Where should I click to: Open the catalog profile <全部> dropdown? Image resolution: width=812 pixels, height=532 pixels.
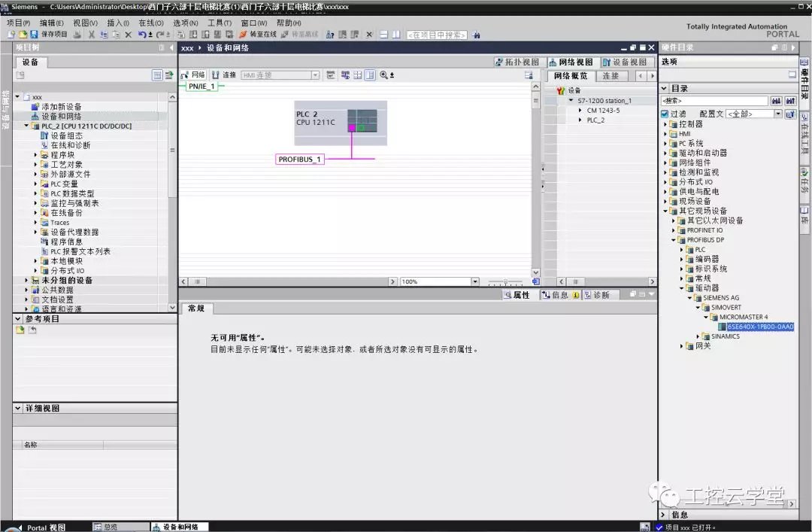(x=777, y=114)
